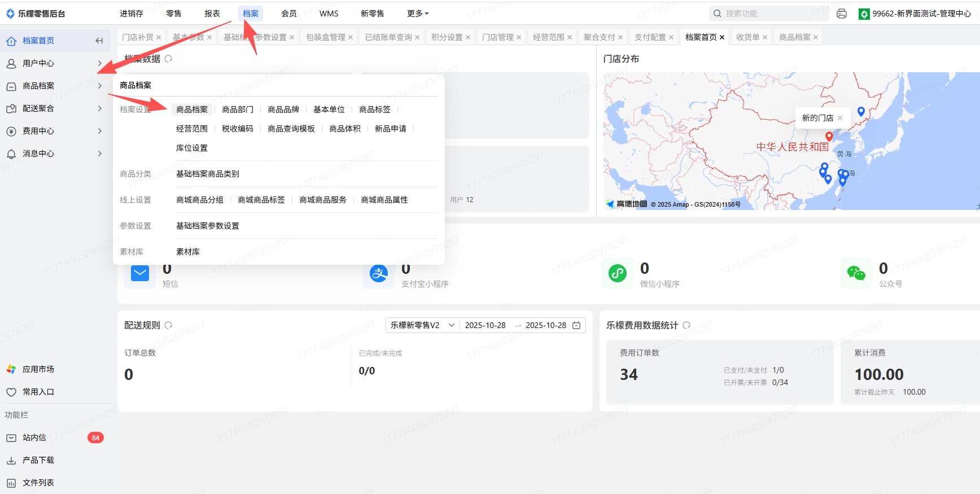Viewport: 980px width, 494px height.
Task: Open the 报表 top menu
Action: click(212, 14)
